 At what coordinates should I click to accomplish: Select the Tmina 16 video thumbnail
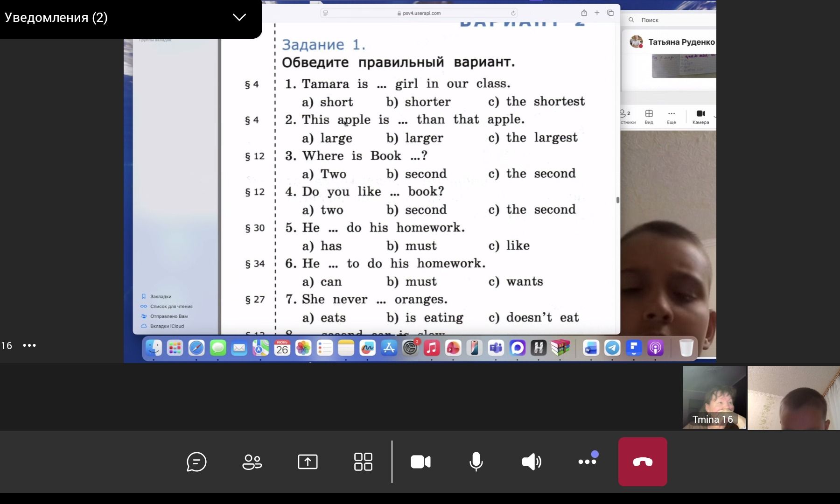tap(714, 397)
